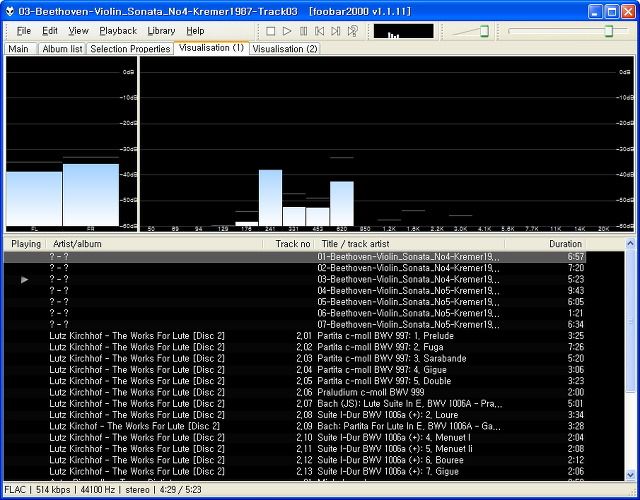Open the View menu
640x500 pixels.
tap(78, 31)
